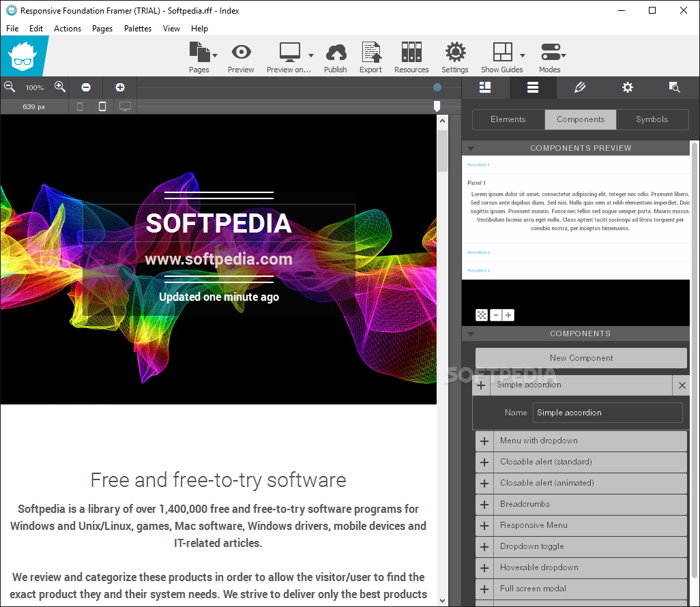Collapse Accordion 1 in the preview
The width and height of the screenshot is (700, 607).
pyautogui.click(x=478, y=164)
